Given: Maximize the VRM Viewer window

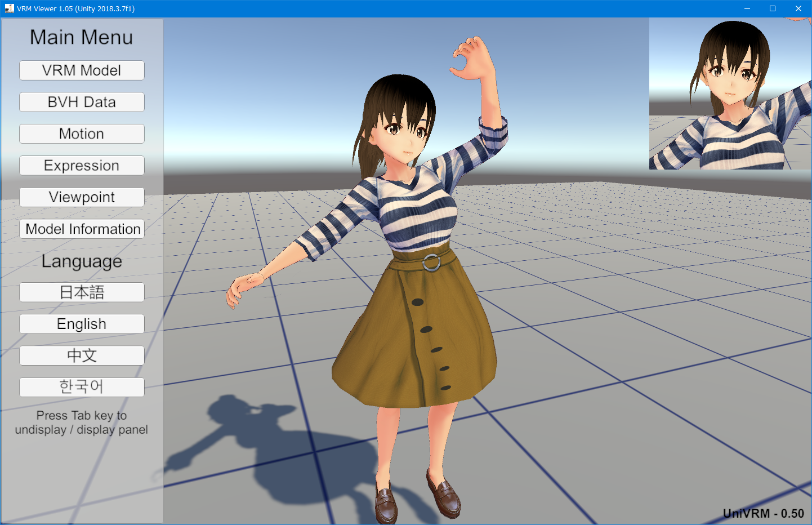Looking at the screenshot, I should [x=773, y=8].
